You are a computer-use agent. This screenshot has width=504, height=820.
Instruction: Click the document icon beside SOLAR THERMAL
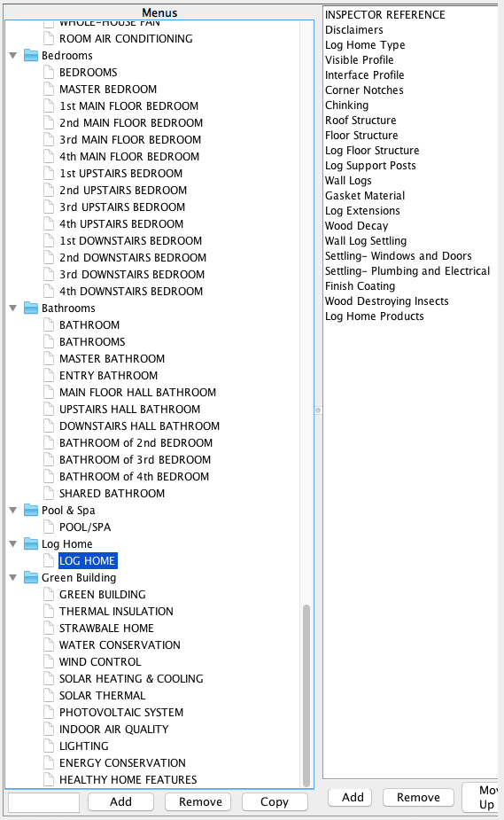click(x=49, y=696)
